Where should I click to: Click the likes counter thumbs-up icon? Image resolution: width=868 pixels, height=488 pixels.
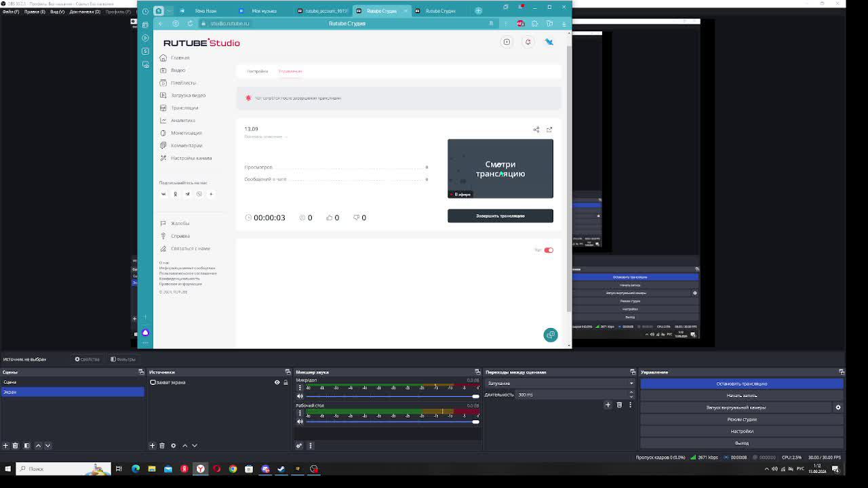(x=330, y=218)
